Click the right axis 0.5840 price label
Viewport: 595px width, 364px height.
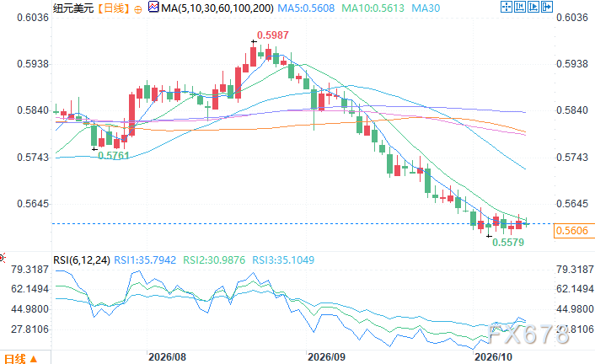click(572, 110)
